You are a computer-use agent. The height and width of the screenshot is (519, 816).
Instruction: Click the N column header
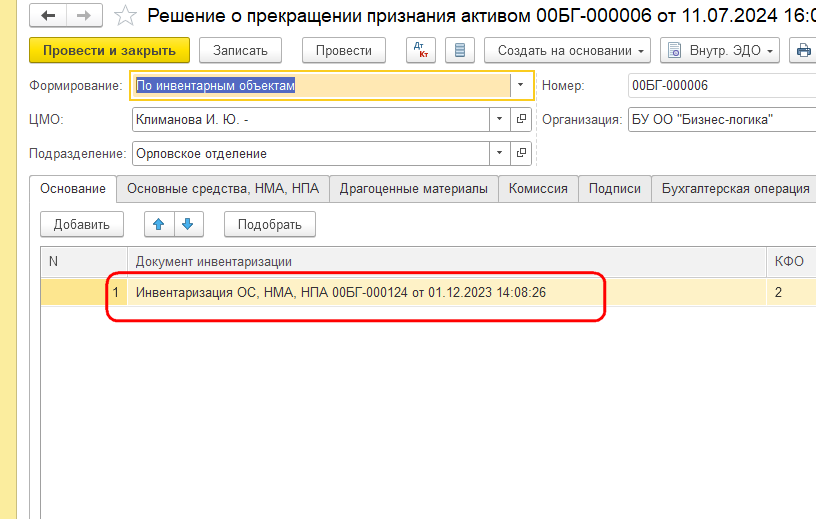coord(84,261)
